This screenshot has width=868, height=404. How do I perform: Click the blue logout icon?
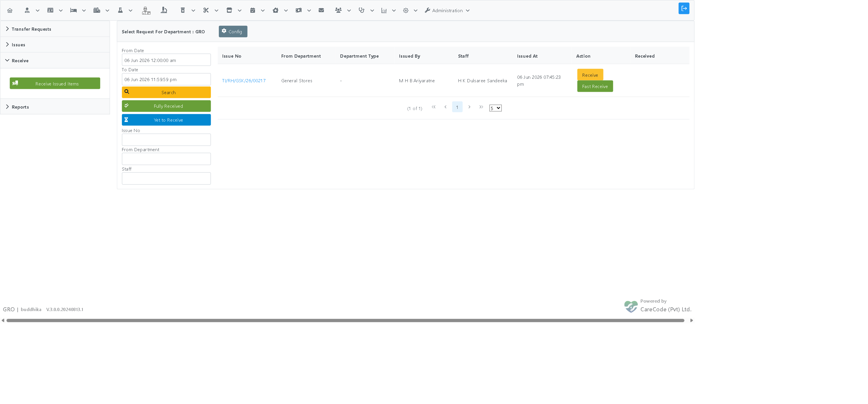(684, 8)
